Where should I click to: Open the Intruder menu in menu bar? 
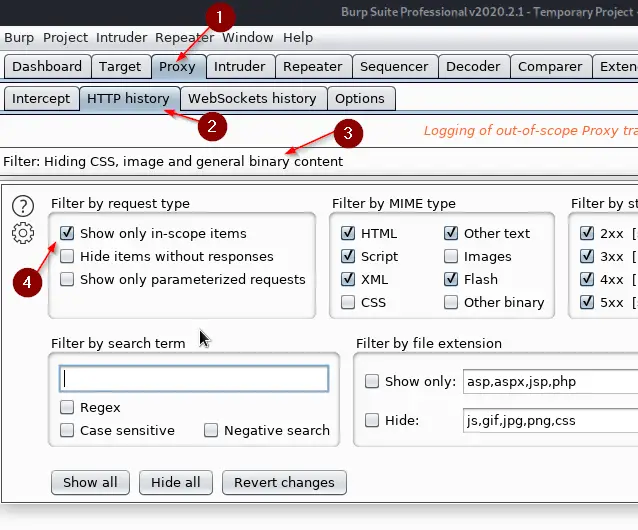pyautogui.click(x=122, y=37)
